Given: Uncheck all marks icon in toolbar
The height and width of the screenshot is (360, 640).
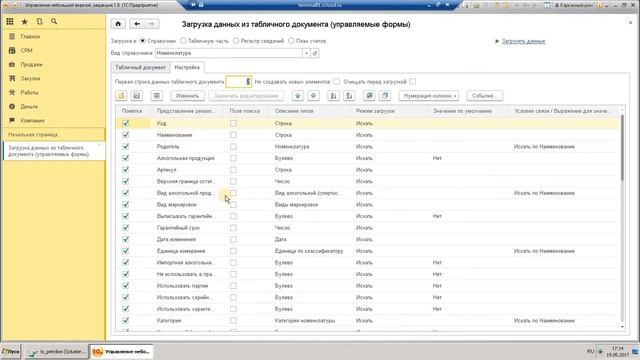Looking at the screenshot, I should [384, 96].
